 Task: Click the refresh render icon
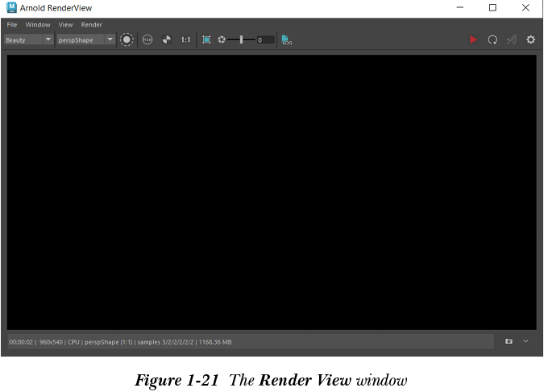coord(492,39)
